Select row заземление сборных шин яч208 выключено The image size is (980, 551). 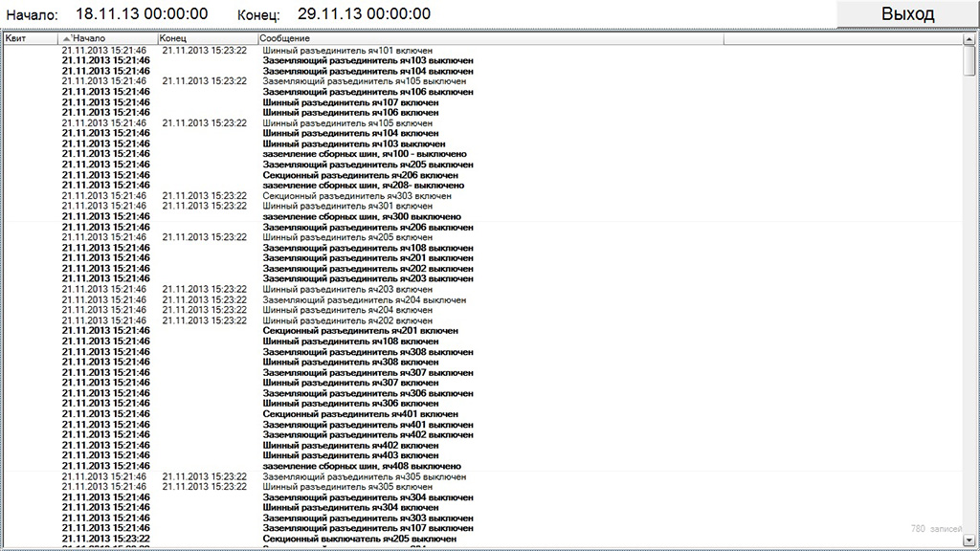[482, 186]
